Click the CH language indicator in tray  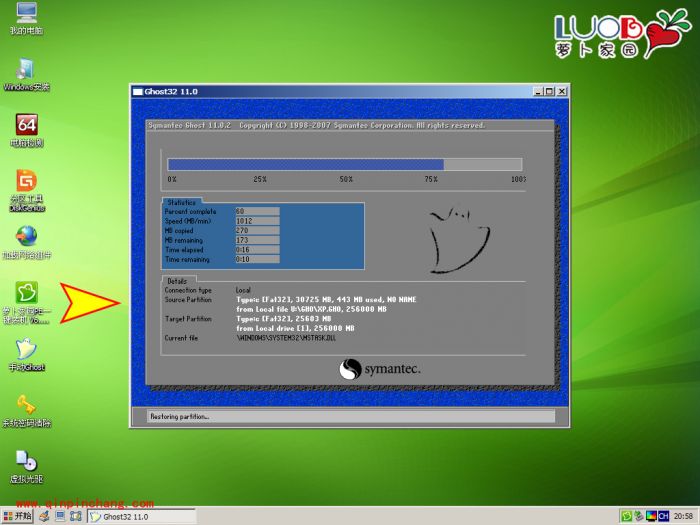tap(663, 517)
